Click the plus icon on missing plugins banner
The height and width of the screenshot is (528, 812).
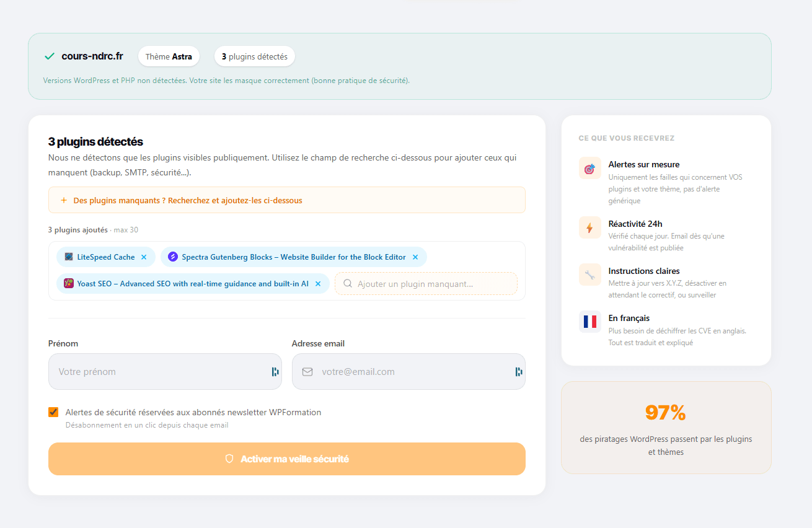pyautogui.click(x=64, y=200)
